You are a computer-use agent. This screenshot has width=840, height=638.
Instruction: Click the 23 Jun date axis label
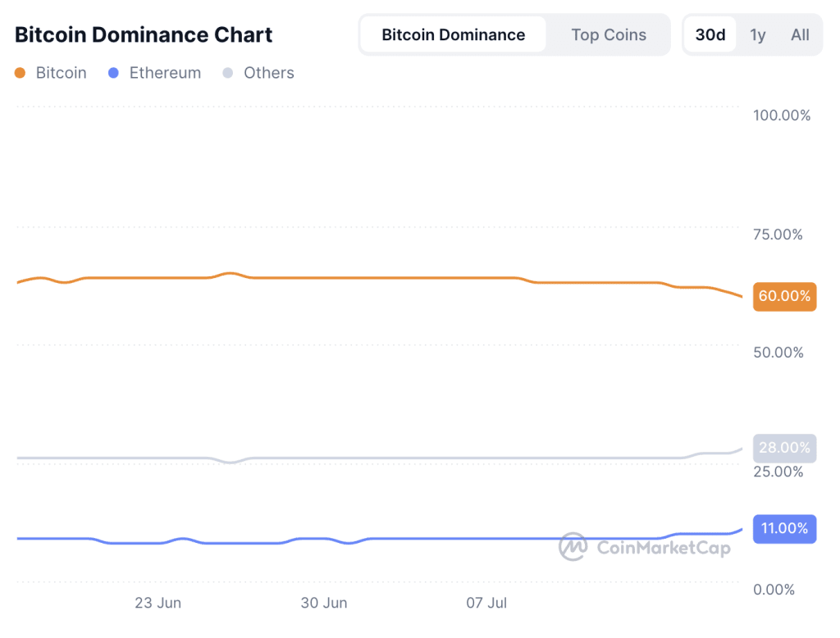click(158, 604)
